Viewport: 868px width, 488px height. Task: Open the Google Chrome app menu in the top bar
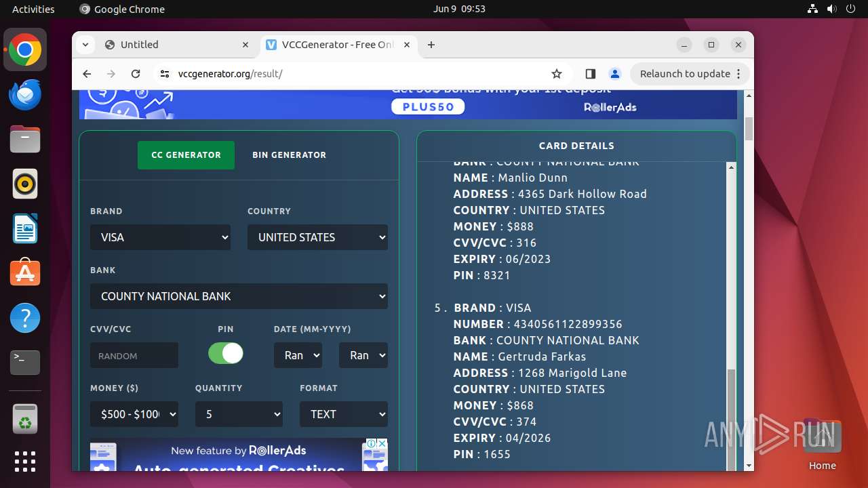(122, 9)
